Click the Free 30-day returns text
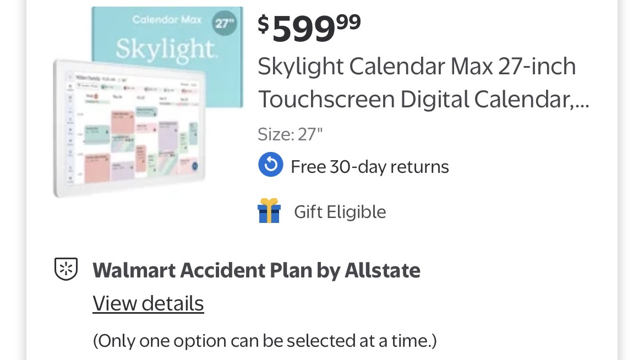 [x=369, y=167]
